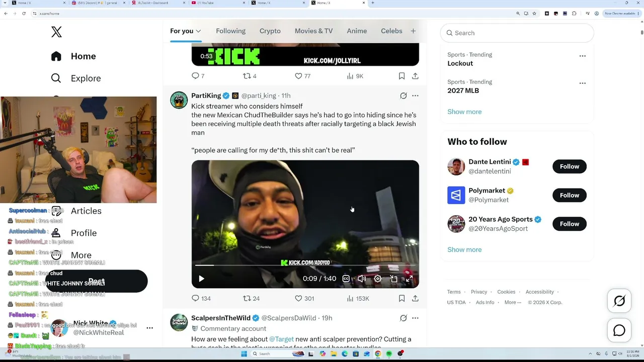Viewport: 644px width, 362px height.
Task: Open account menu next to Nick White
Action: coord(149,328)
